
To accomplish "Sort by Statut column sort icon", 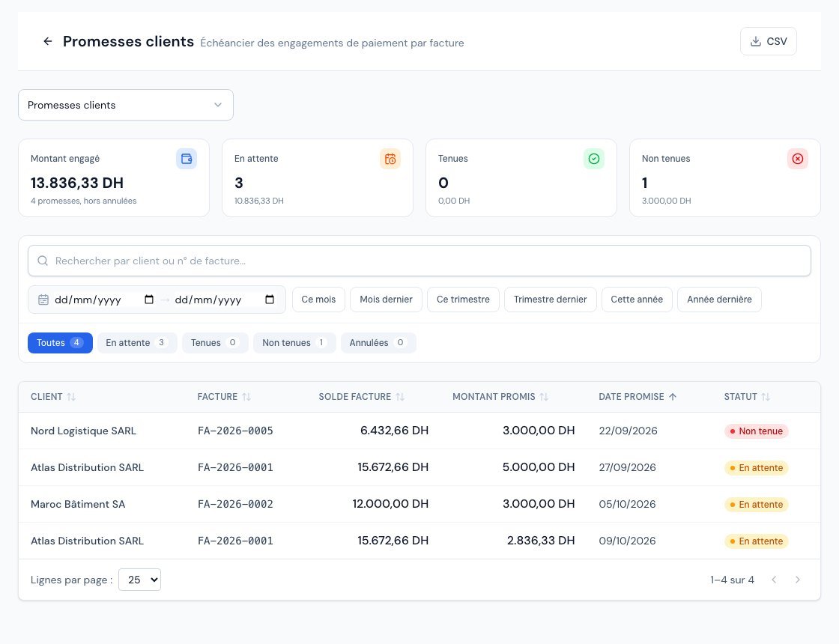I will pyautogui.click(x=766, y=397).
